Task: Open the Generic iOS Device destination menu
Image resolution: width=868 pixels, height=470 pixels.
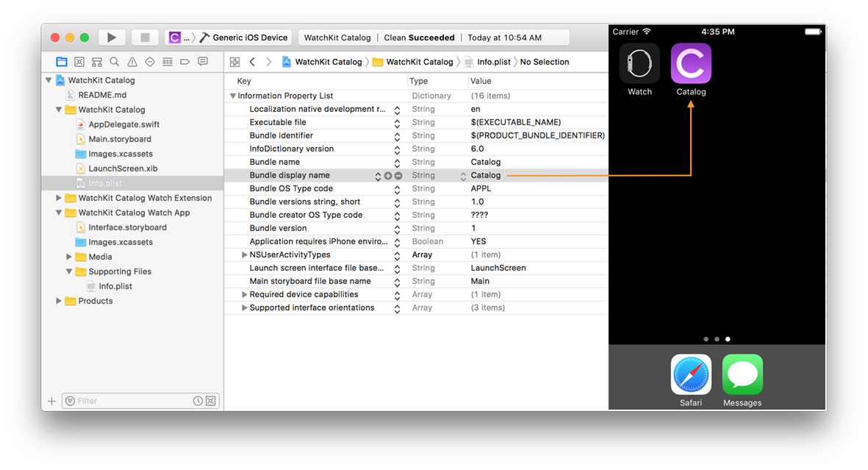Action: (x=251, y=38)
